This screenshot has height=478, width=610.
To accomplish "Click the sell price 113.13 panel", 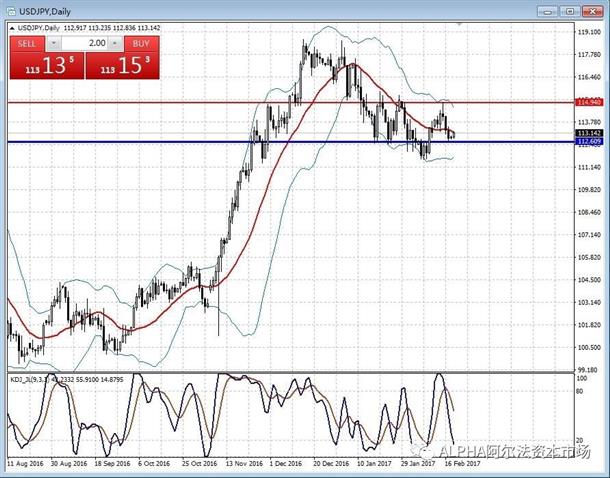I will tap(47, 65).
